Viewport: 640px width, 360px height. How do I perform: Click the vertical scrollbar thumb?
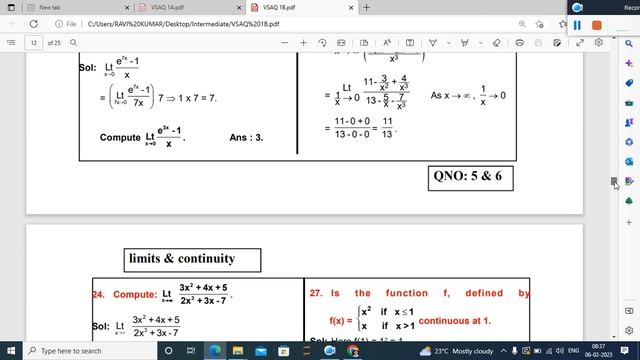point(614,180)
